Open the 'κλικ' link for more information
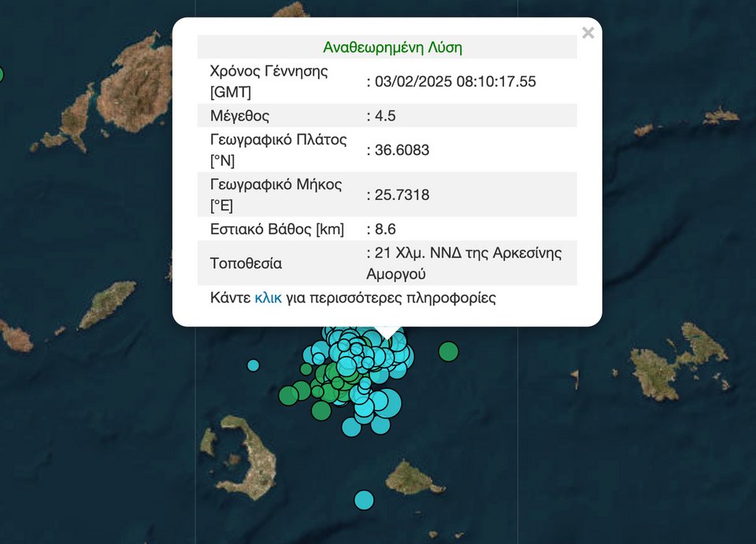Screen dimensions: 756x544 click(268, 298)
